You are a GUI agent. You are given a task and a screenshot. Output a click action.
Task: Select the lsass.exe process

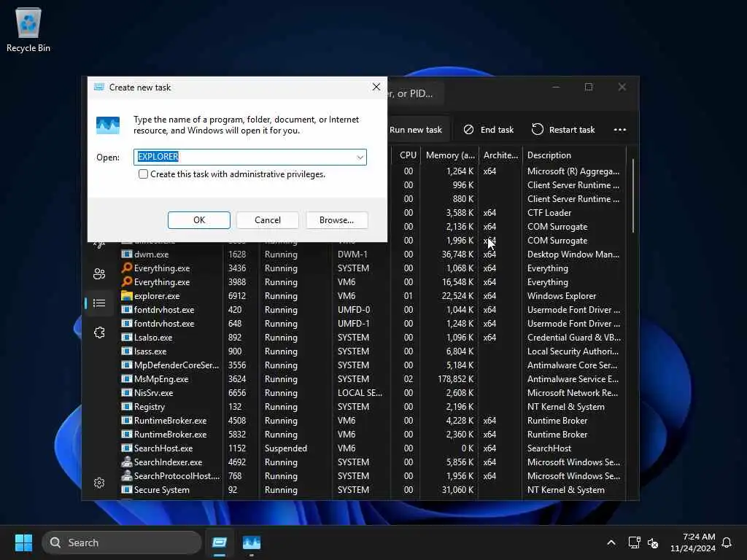(x=371, y=351)
